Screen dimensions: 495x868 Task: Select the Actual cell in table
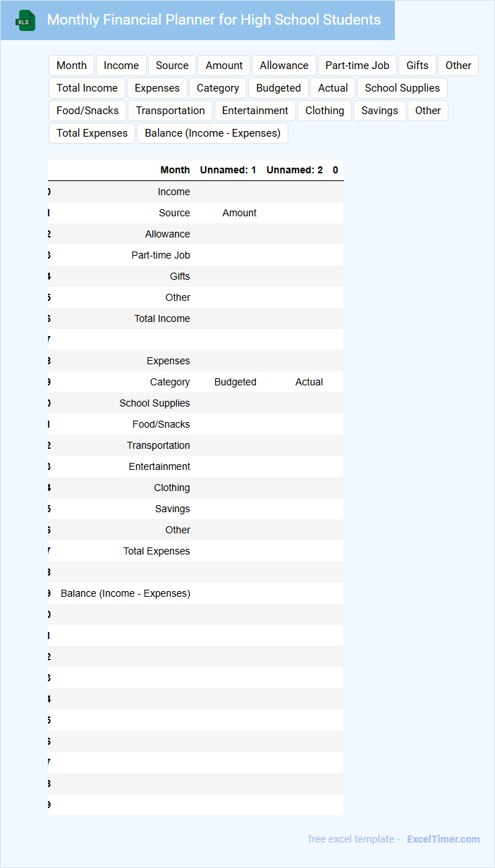coord(309,382)
